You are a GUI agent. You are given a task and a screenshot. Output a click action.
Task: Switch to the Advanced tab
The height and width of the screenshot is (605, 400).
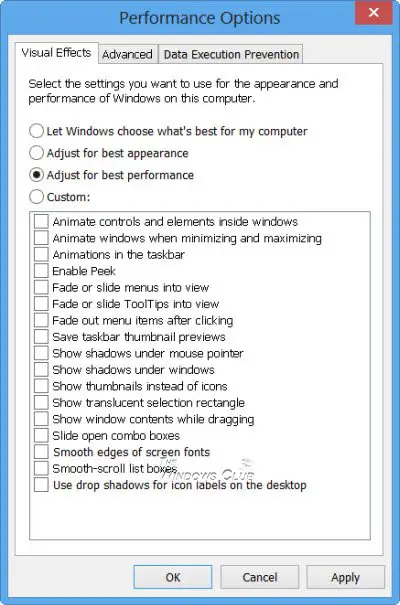(x=127, y=54)
